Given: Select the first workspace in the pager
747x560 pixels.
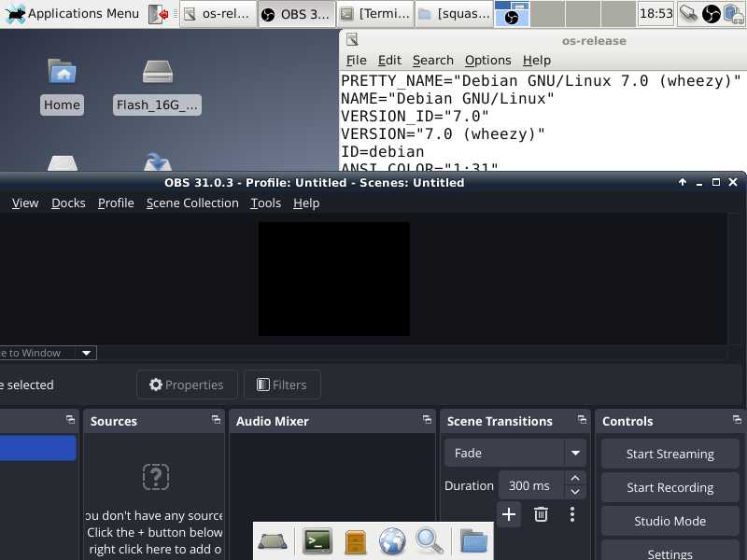Looking at the screenshot, I should point(512,14).
